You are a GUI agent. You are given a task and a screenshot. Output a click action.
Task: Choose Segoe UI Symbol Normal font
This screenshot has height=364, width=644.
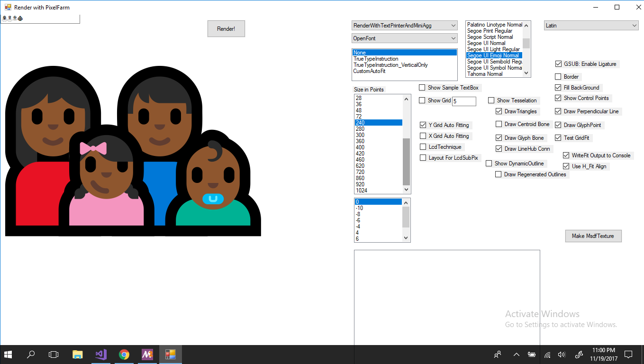click(494, 68)
